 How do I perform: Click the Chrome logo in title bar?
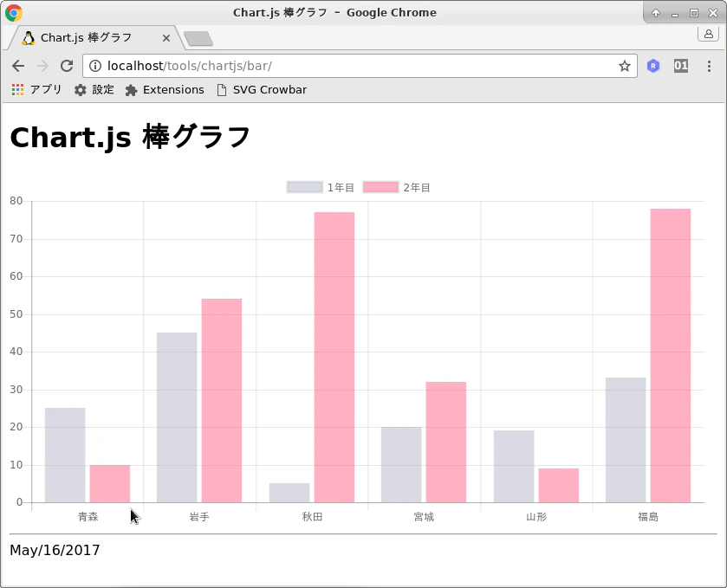point(14,12)
